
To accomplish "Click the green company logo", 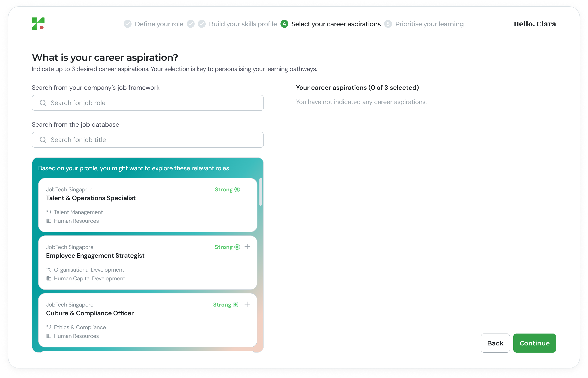I will point(38,24).
